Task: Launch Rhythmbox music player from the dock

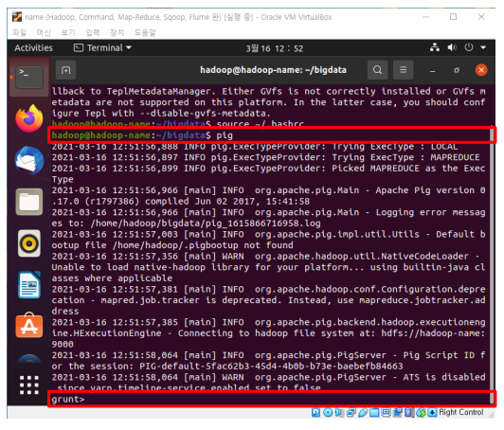Action: pyautogui.click(x=29, y=243)
